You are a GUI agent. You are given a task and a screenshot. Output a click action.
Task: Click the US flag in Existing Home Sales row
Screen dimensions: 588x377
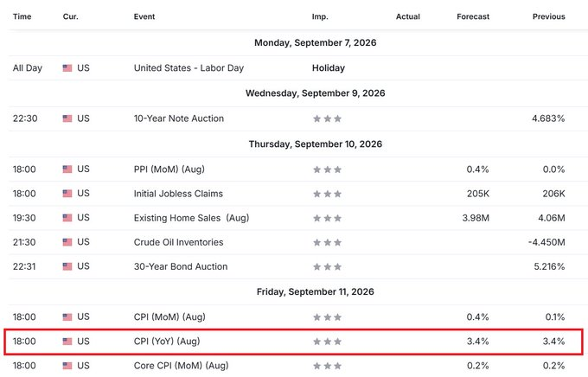[67, 218]
